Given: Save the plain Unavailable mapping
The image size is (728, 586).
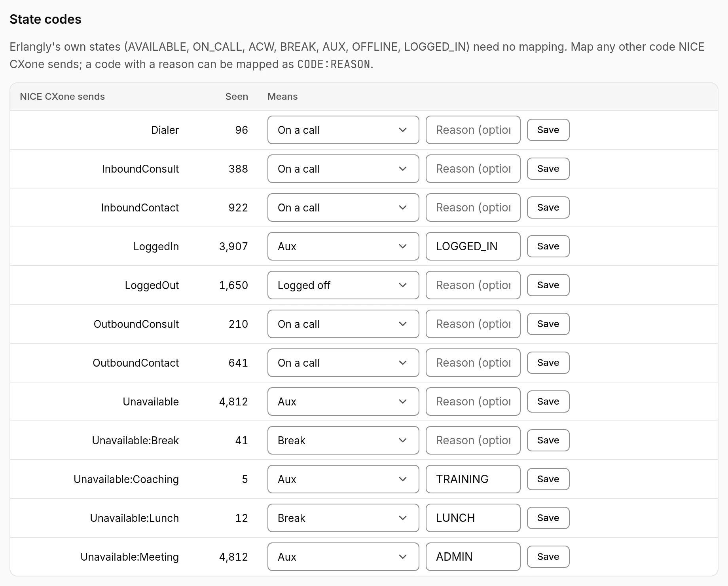Looking at the screenshot, I should [x=548, y=401].
